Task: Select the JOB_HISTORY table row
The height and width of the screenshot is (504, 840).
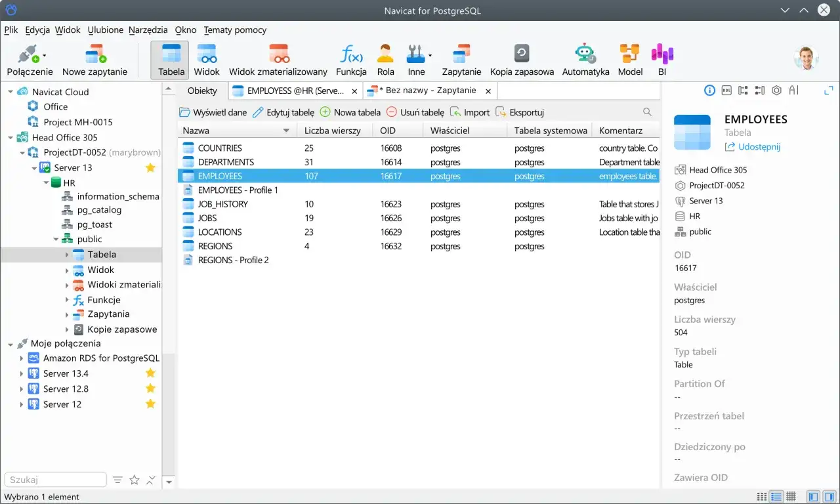Action: [419, 204]
